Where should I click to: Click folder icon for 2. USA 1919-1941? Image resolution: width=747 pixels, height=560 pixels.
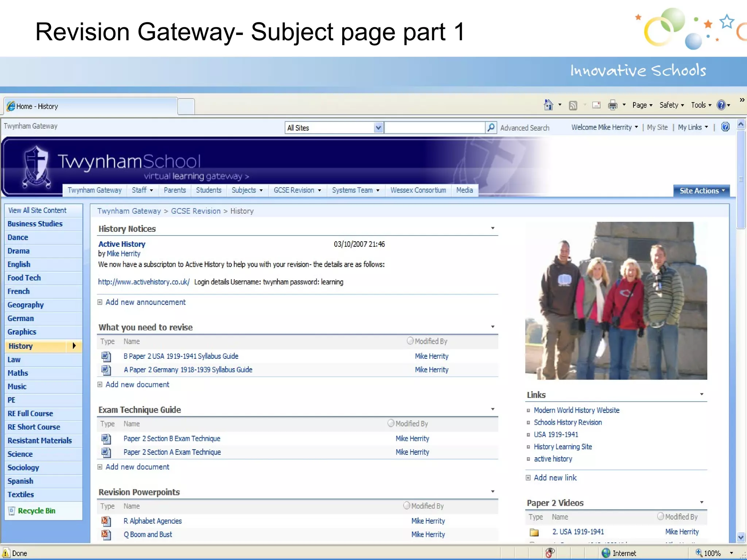pyautogui.click(x=534, y=532)
